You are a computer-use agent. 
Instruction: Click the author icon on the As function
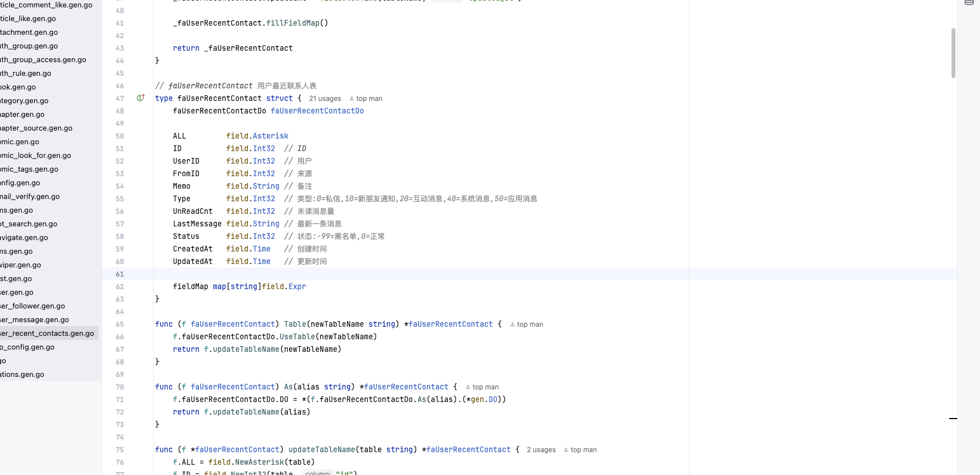(x=468, y=387)
